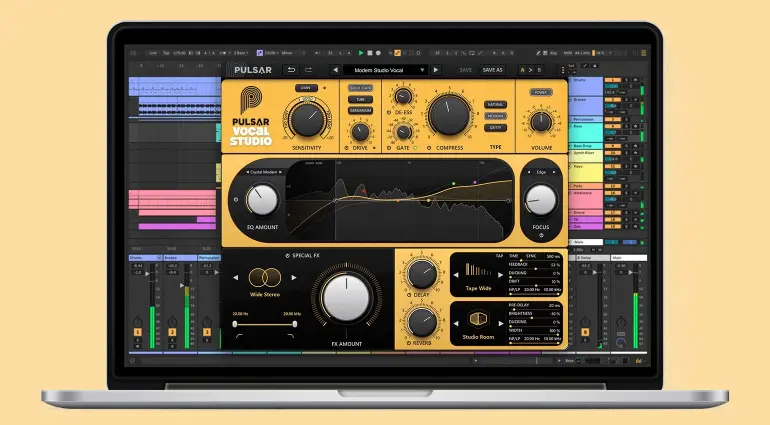
Task: Click the undo arrow in Pulsar header
Action: [291, 70]
